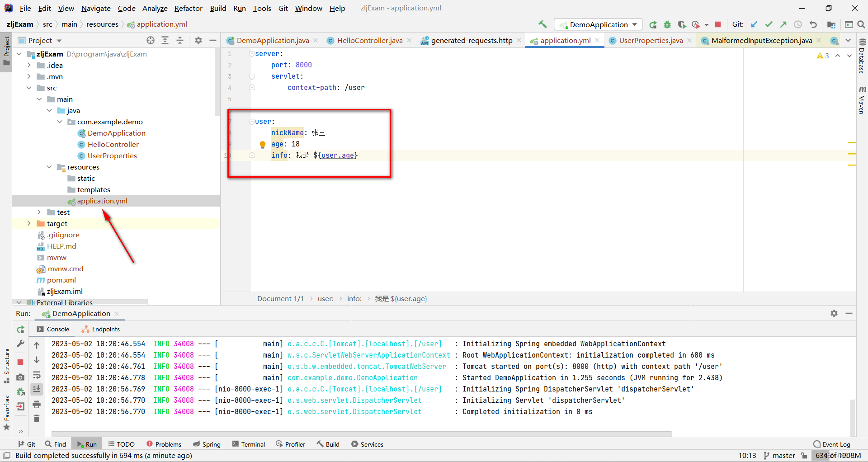Select opened file with the crosshair icon
The image size is (868, 462).
click(x=150, y=40)
